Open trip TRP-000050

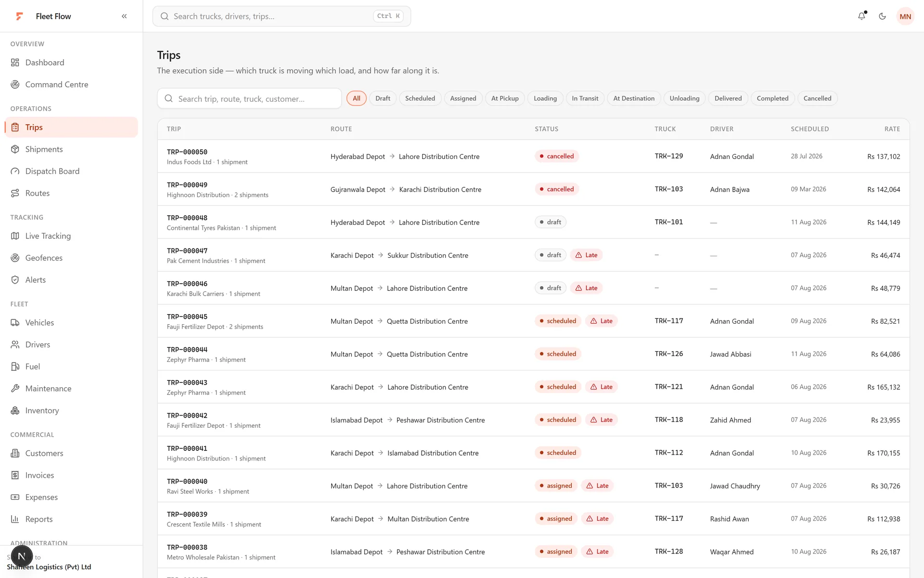(x=187, y=152)
